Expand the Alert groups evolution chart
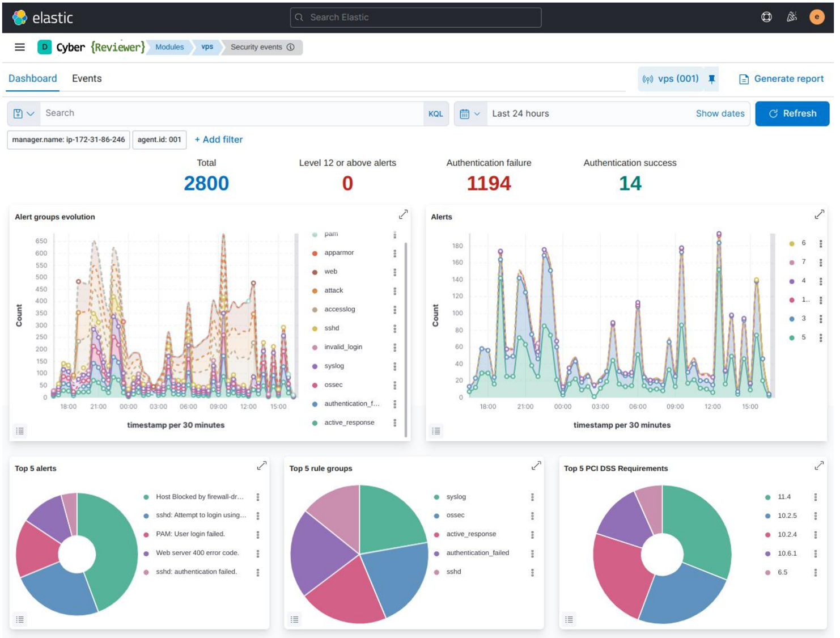The image size is (840, 638). tap(403, 214)
